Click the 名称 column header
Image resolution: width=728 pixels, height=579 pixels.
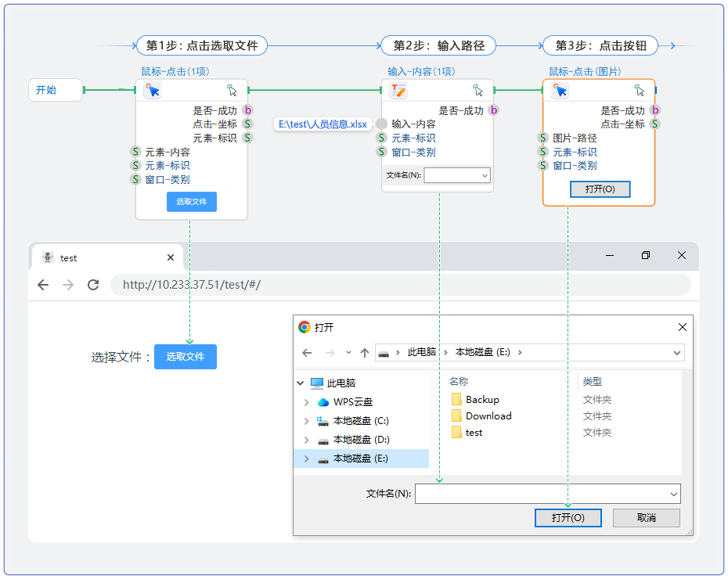[459, 382]
